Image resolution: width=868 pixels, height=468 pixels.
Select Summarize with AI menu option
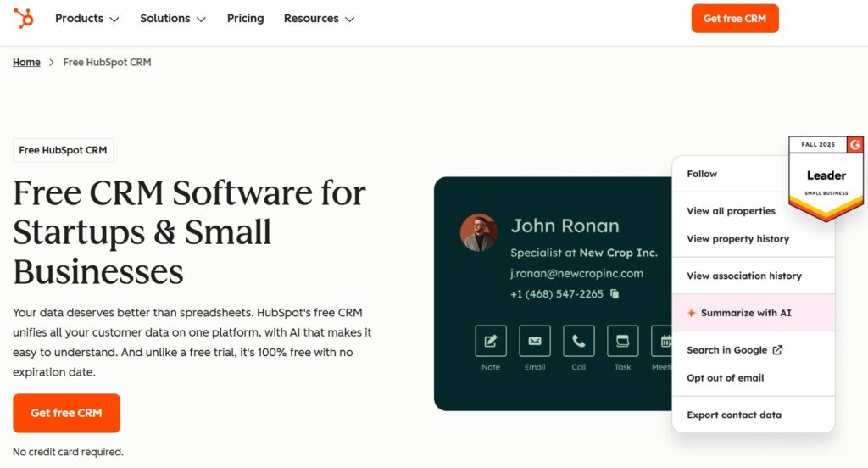point(746,313)
